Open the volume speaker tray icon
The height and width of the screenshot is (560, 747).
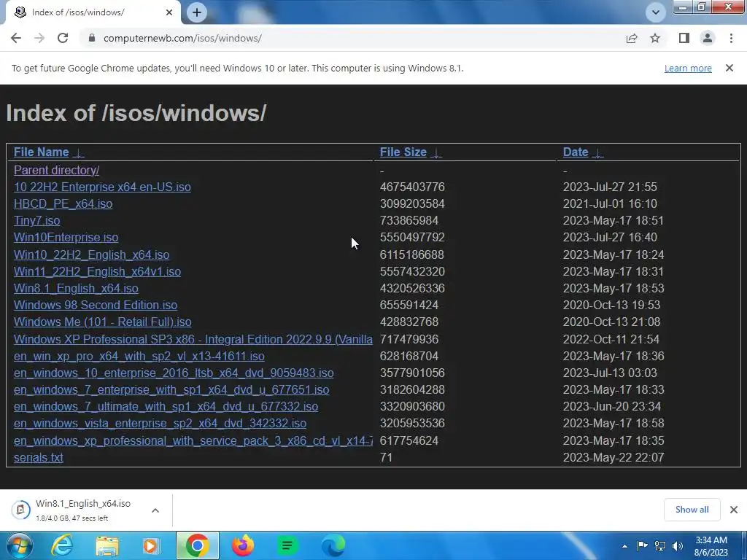(x=677, y=545)
